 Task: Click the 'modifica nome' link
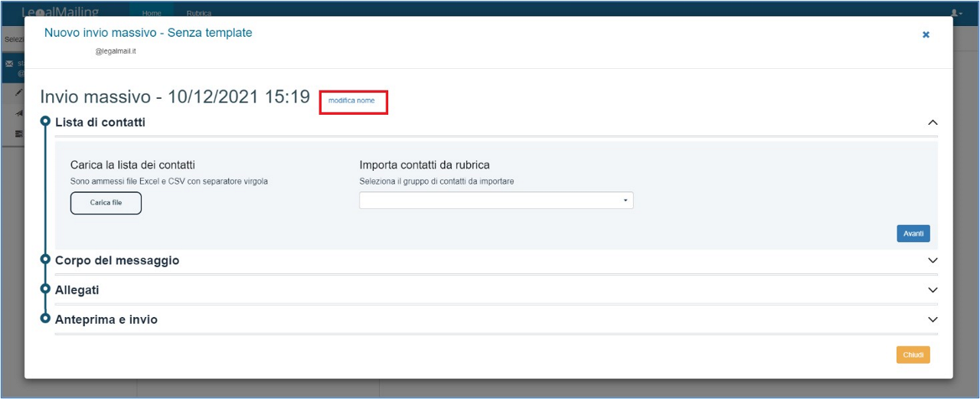[x=351, y=101]
